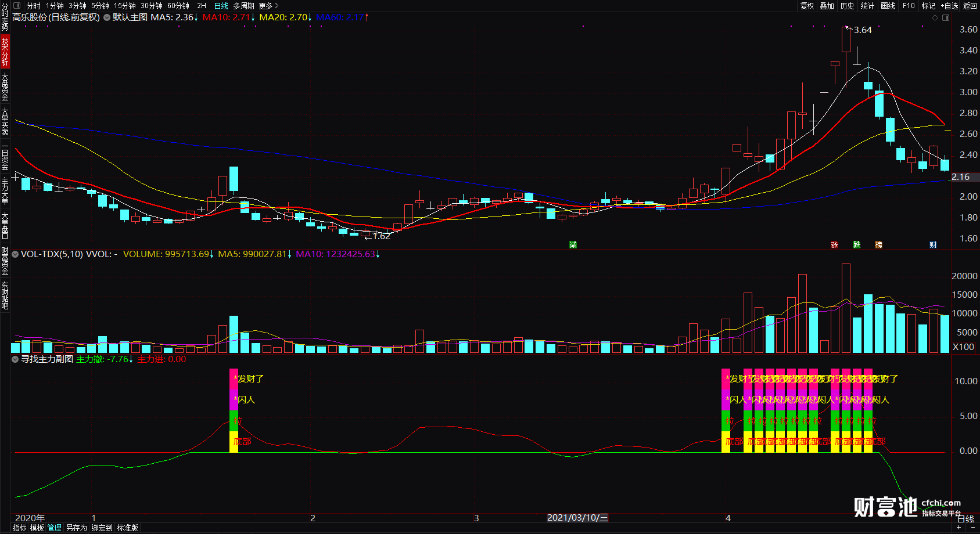Image resolution: width=980 pixels, height=534 pixels.
Task: Click the 2021/03/10/三 date marker
Action: [577, 518]
